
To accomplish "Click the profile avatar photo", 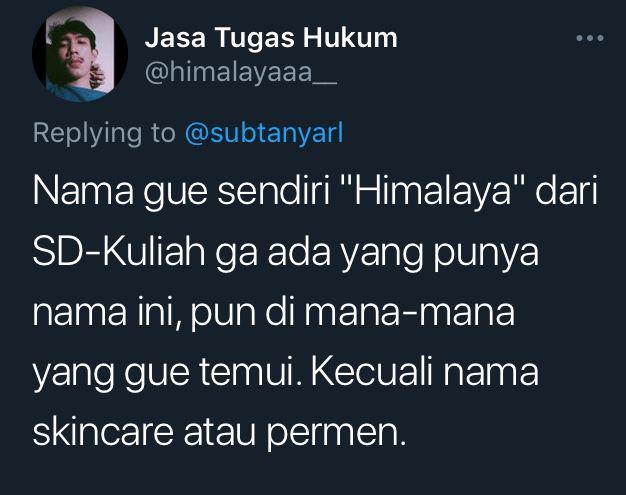I will [80, 54].
